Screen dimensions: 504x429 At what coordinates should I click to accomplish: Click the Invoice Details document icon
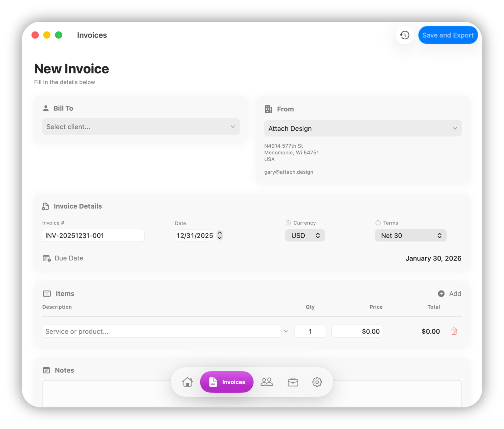[45, 206]
